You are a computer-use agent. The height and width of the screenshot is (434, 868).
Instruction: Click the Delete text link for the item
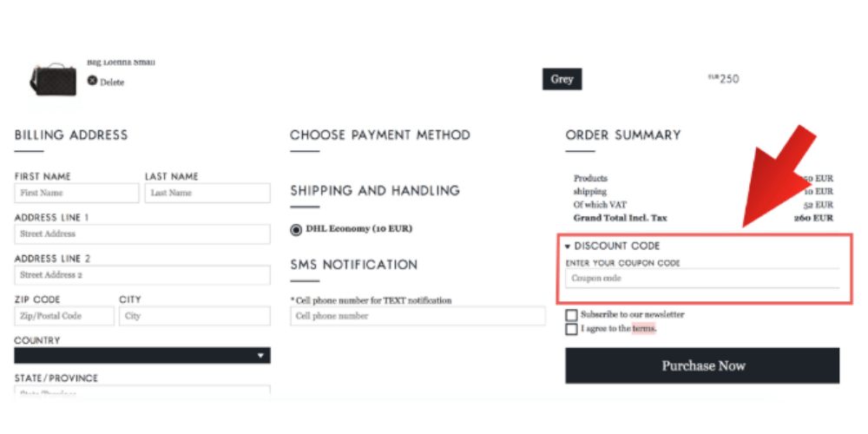pyautogui.click(x=112, y=82)
